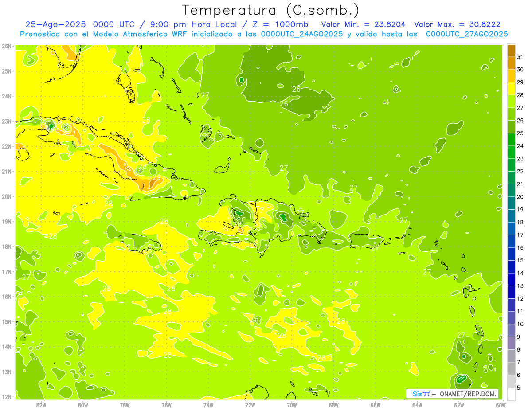The width and height of the screenshot is (532, 411).
Task: Click the white legend swatch at bottom of colorbar
Action: point(511,394)
